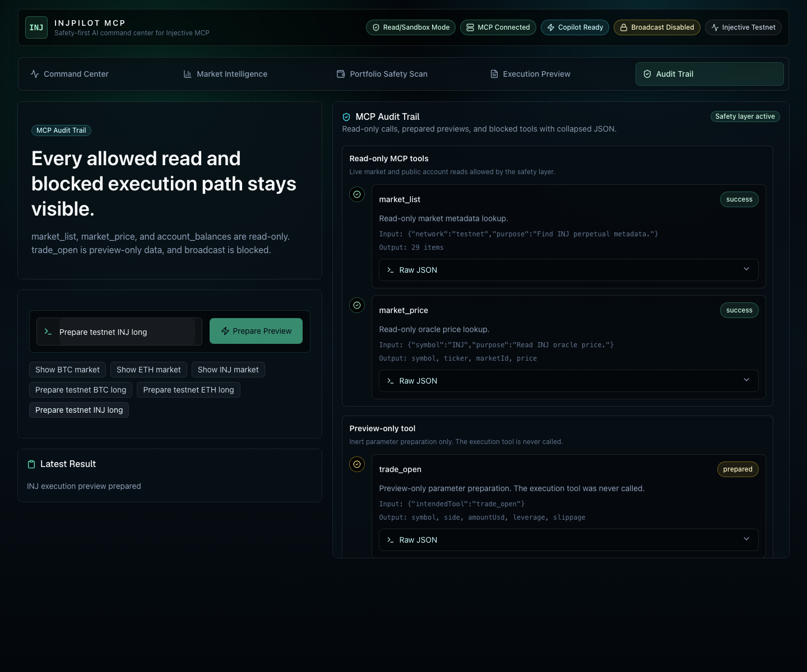807x672 pixels.
Task: Click the Market Intelligence chart icon
Action: point(188,74)
